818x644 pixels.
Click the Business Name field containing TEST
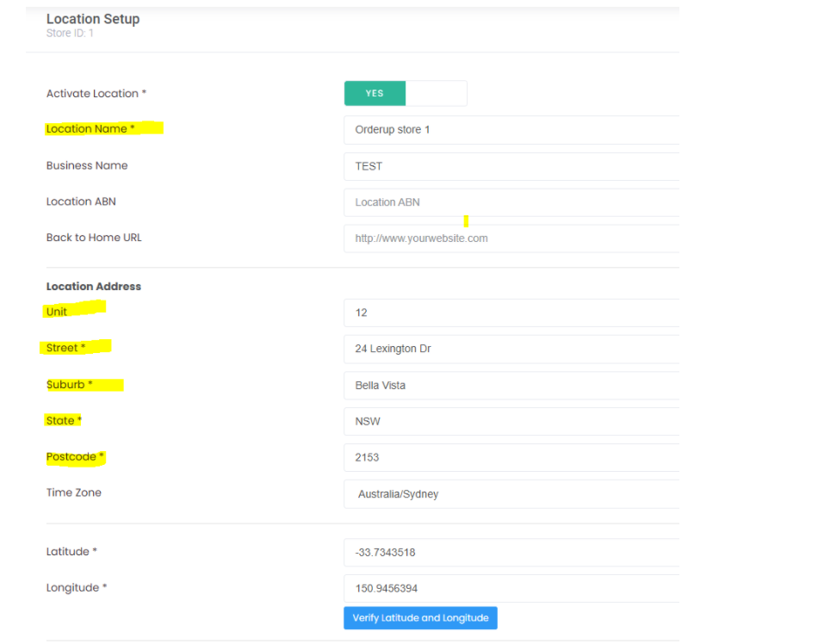point(511,166)
